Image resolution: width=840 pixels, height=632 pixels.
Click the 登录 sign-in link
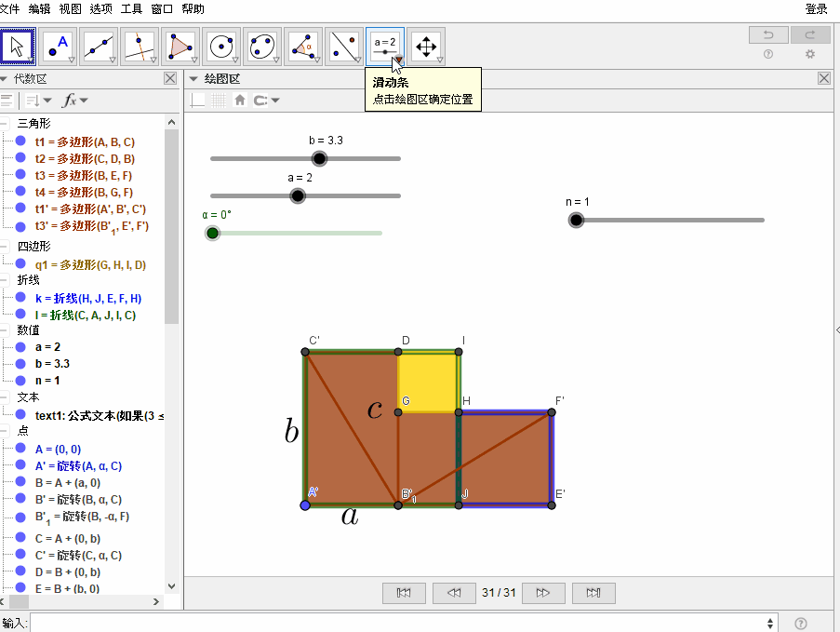coord(817,8)
